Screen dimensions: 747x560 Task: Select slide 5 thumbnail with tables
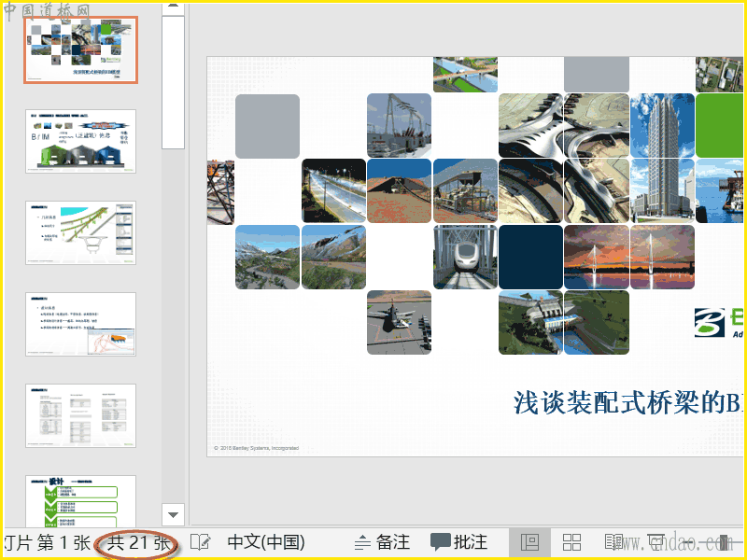tap(81, 415)
